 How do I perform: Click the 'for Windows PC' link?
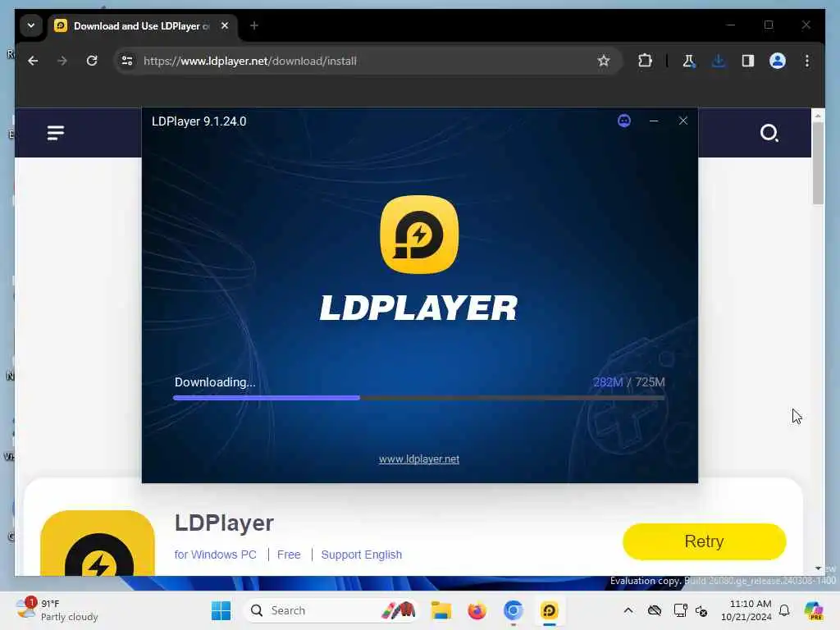(216, 555)
